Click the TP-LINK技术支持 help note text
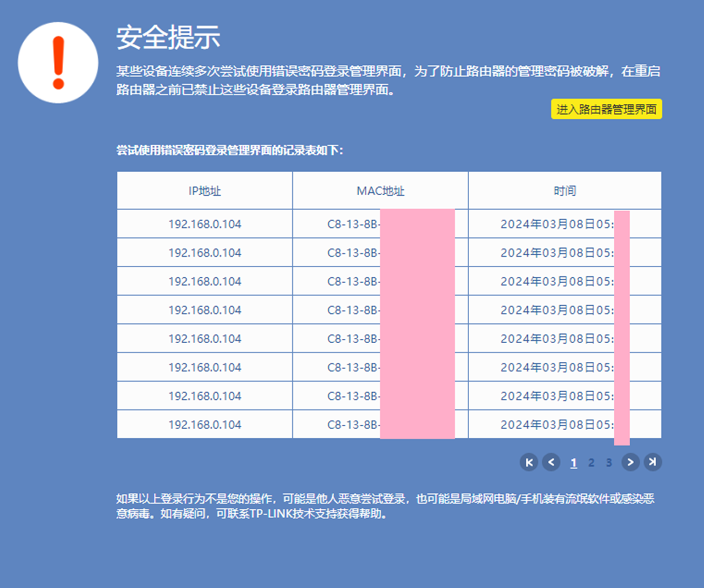The image size is (704, 588). (385, 506)
